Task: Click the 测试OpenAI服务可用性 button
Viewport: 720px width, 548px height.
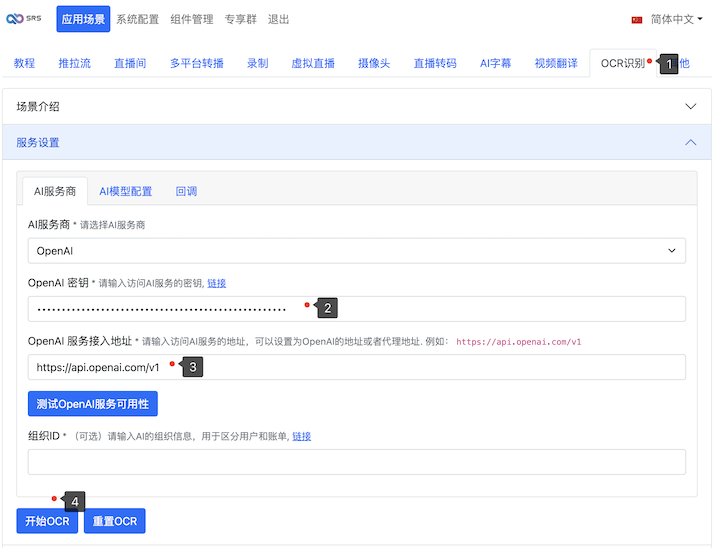Action: (x=92, y=404)
